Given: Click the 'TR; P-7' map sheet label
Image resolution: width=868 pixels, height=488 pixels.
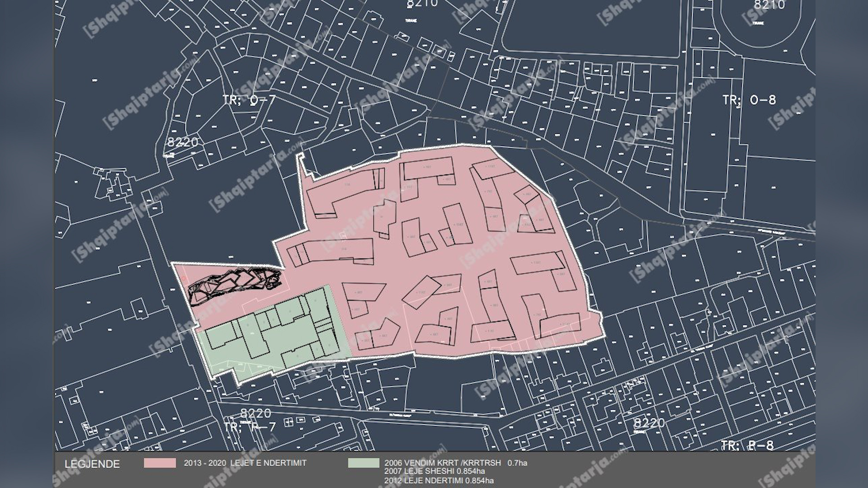Looking at the screenshot, I should (250, 427).
